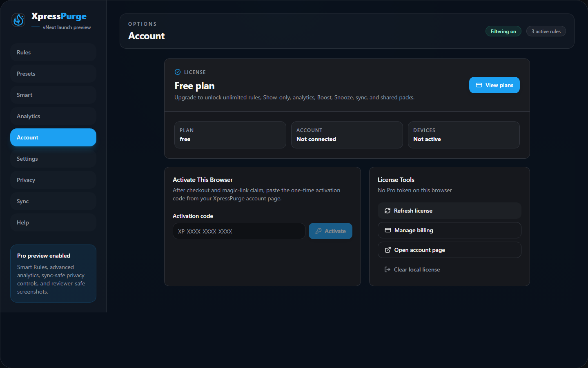Click the 'Activate This Browser' heading
The height and width of the screenshot is (368, 588).
[203, 180]
